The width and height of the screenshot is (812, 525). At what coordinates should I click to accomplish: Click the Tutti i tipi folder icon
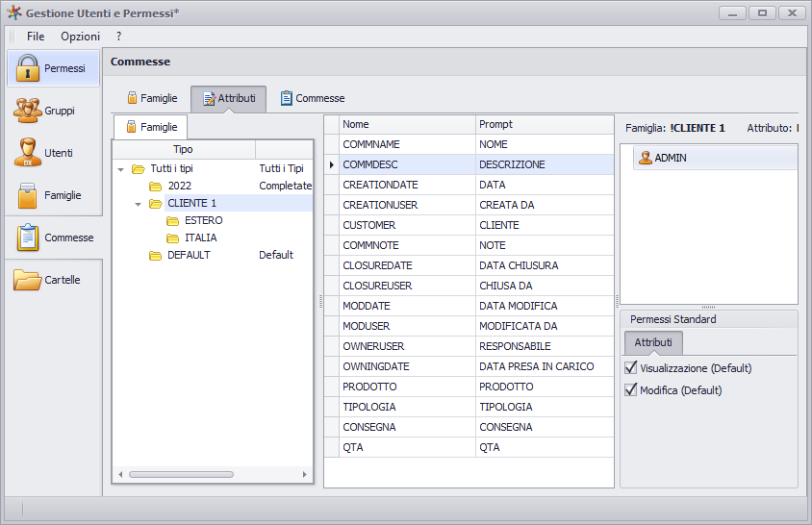[x=139, y=169]
